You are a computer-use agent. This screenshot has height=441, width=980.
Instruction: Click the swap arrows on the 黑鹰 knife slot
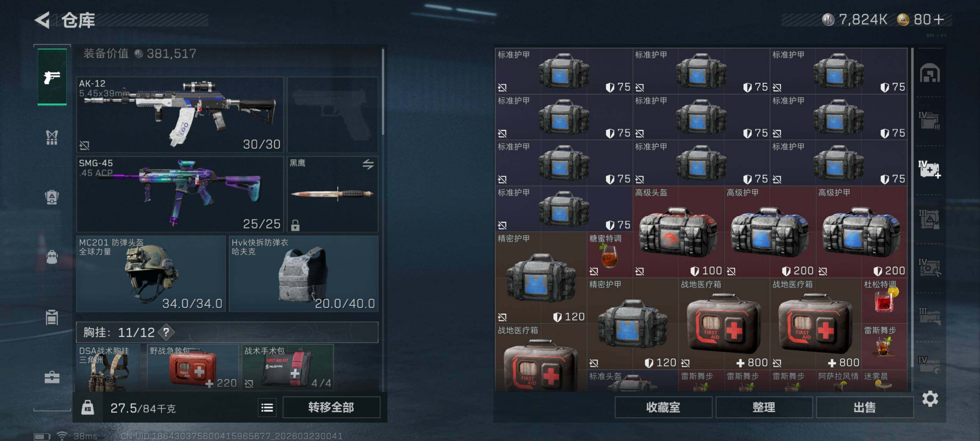coord(368,164)
